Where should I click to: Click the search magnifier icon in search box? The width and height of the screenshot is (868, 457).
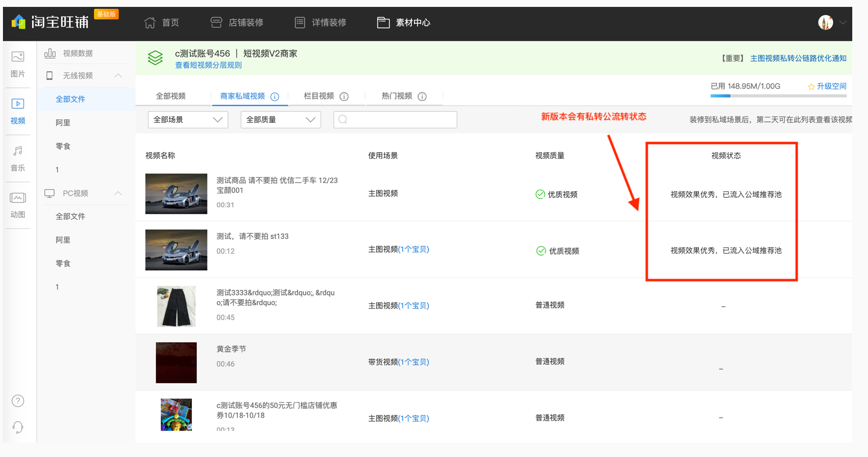tap(343, 119)
